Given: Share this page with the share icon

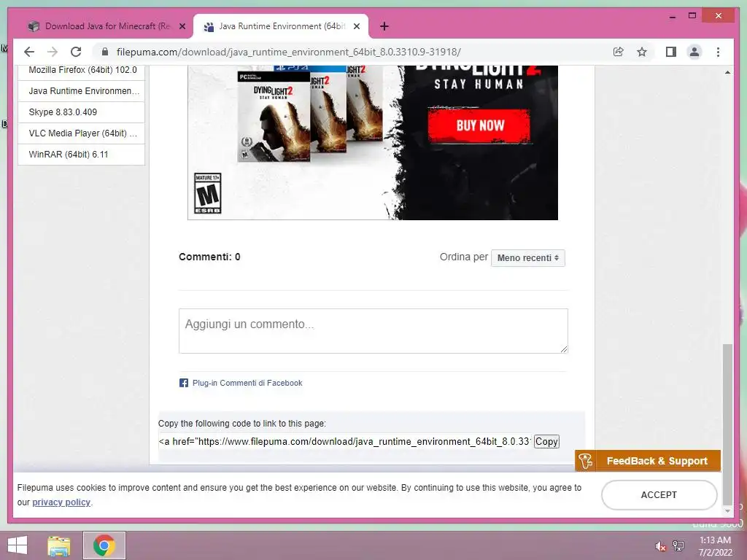Looking at the screenshot, I should point(619,52).
